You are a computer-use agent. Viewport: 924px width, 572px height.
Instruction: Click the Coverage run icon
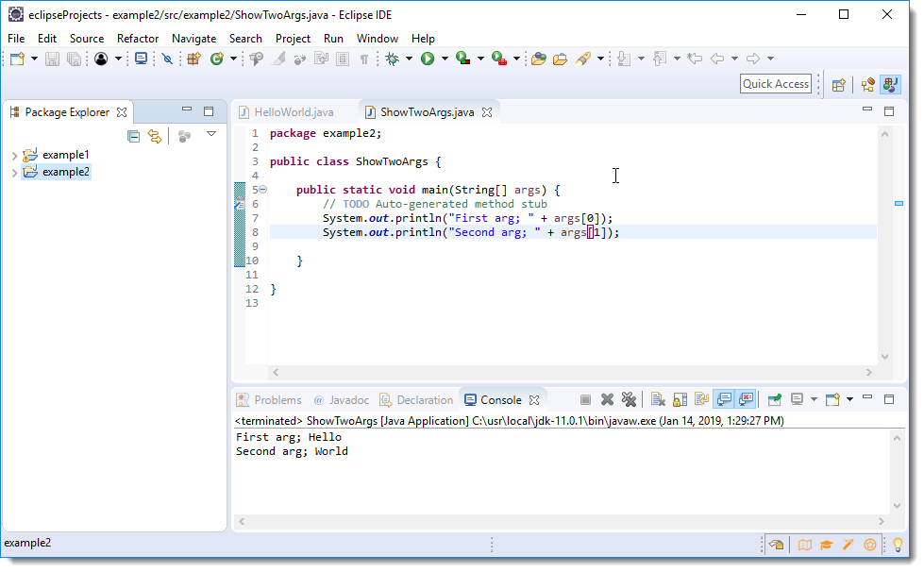[463, 59]
